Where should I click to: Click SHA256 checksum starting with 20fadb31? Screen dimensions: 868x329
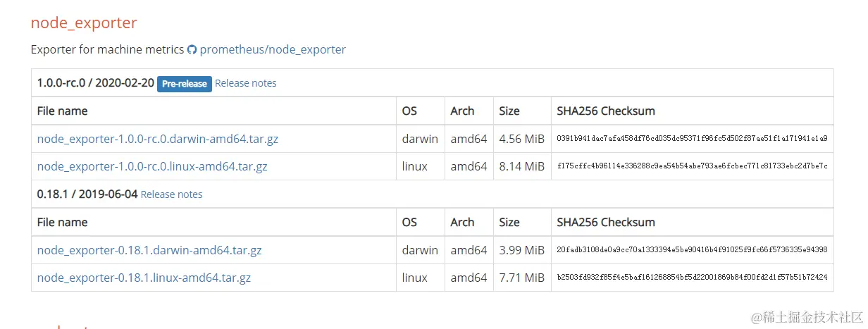pos(692,250)
